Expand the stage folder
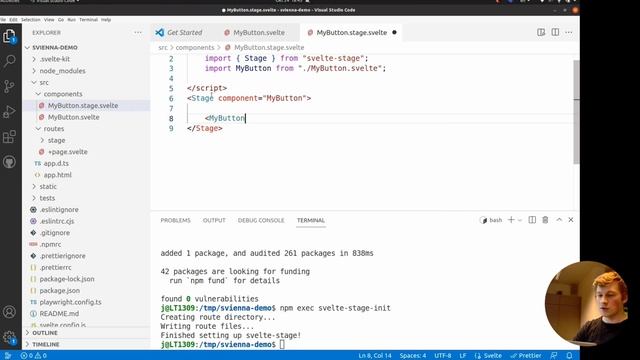 [x=87, y=140]
